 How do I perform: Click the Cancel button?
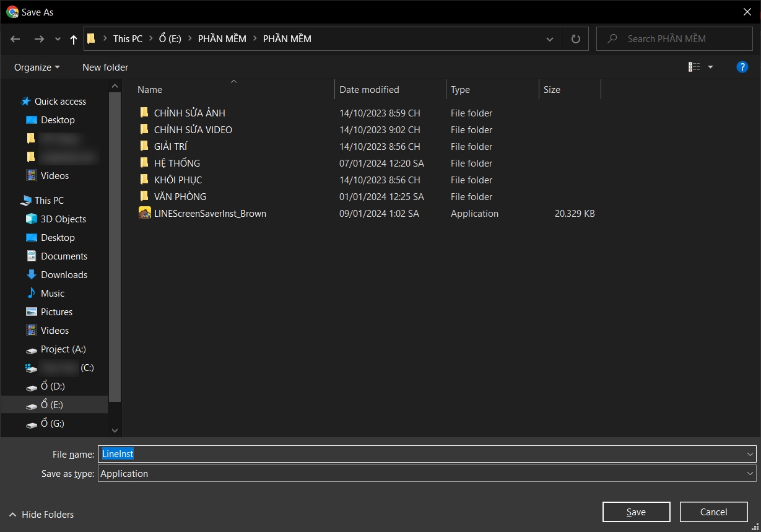713,512
